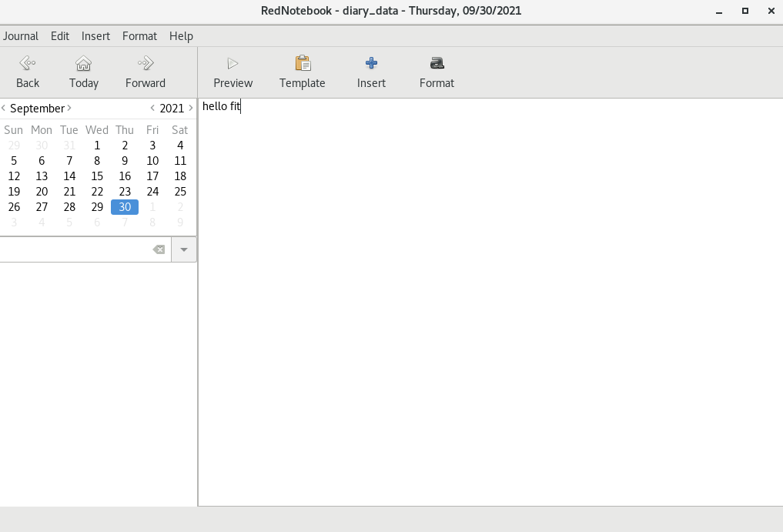Open Preview mode for the entry

(232, 72)
